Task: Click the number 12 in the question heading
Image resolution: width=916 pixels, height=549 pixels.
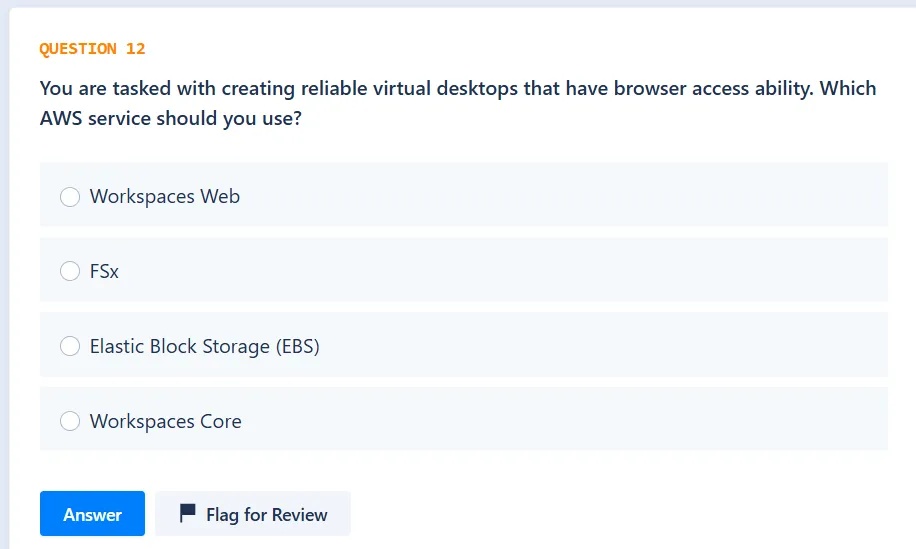Action: click(136, 49)
